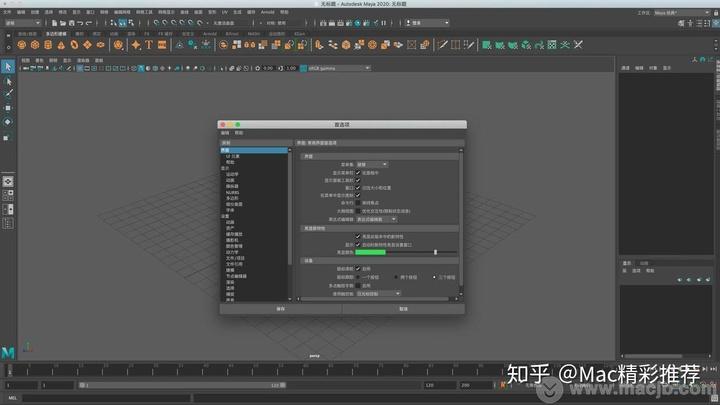Enable the command line 'hold focus' checkbox
This screenshot has height=405, width=720.
(358, 202)
